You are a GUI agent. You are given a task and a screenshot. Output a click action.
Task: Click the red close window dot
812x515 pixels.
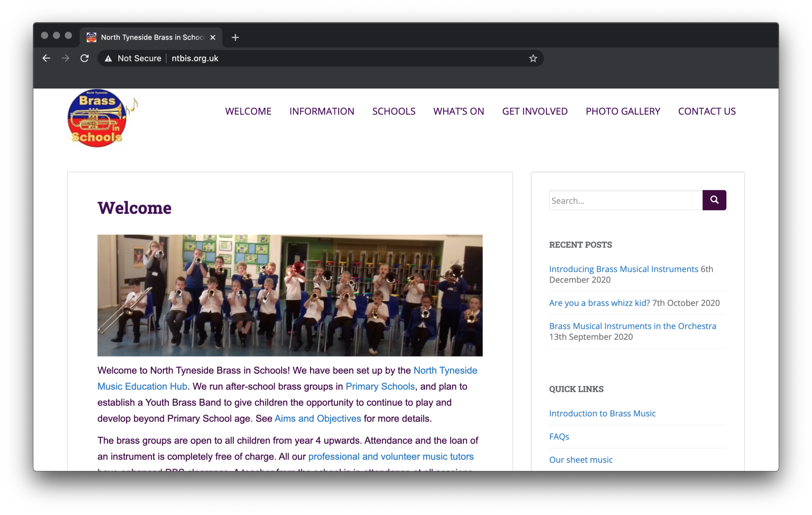[45, 36]
